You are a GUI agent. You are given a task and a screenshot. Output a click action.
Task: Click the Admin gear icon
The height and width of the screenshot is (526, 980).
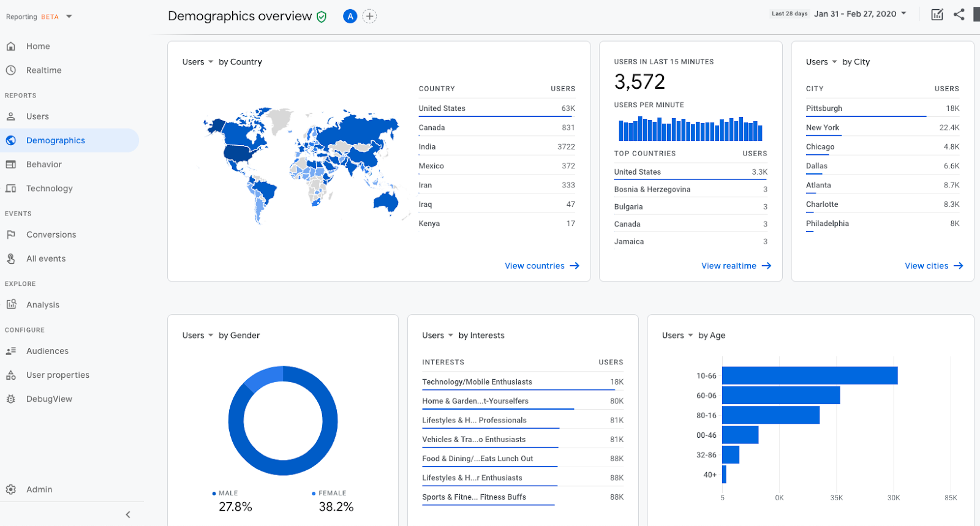click(x=11, y=489)
